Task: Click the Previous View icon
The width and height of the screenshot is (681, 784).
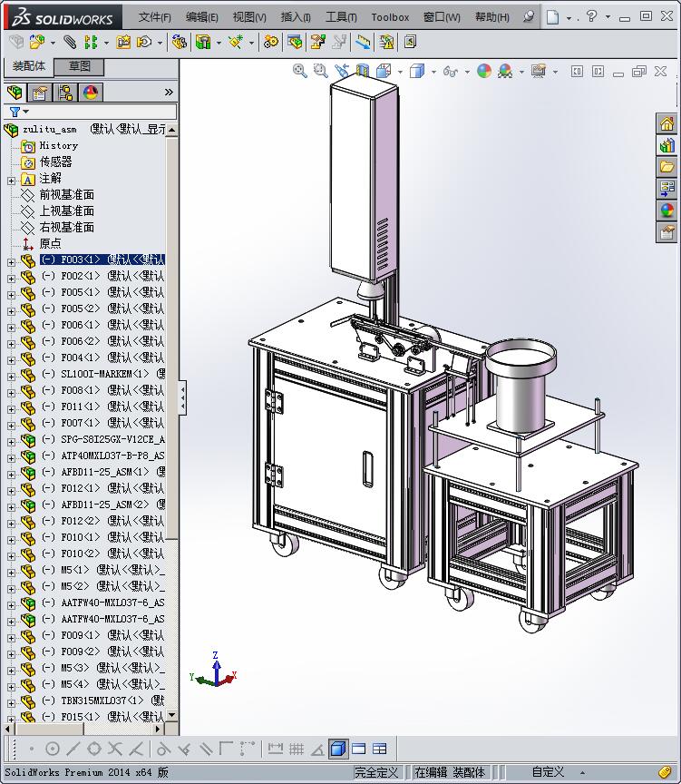Action: (342, 71)
